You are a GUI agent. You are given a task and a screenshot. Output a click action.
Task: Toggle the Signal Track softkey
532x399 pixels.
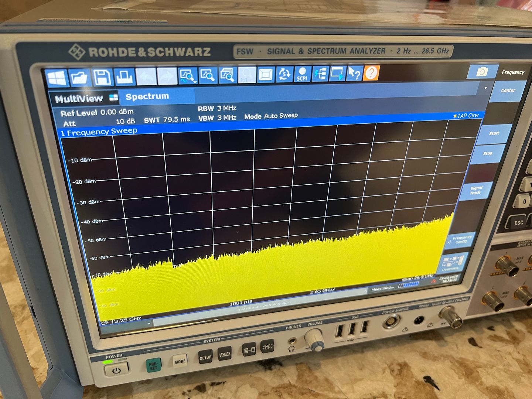tap(476, 191)
